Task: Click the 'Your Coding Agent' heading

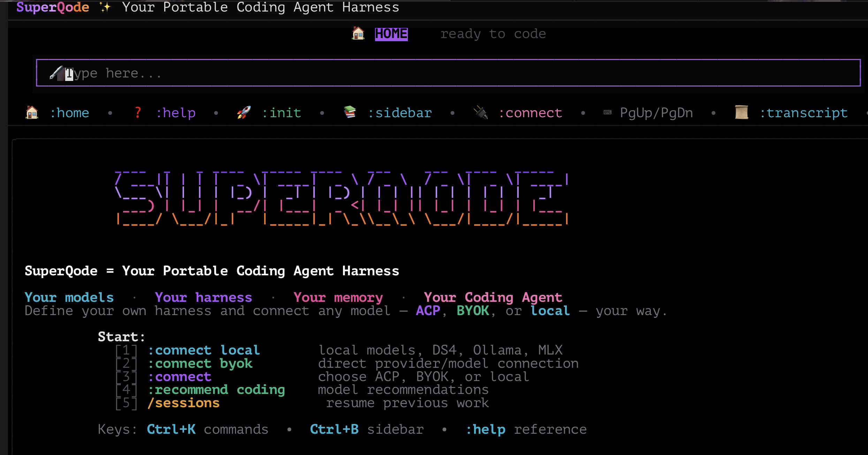Action: pos(493,297)
